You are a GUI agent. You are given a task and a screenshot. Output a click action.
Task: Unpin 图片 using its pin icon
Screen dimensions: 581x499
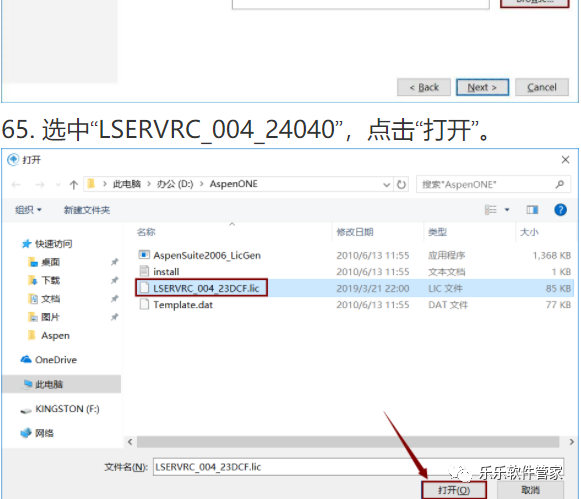[x=114, y=317]
